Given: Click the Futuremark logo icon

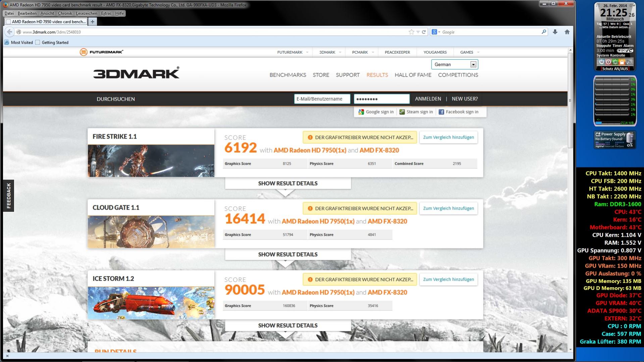Looking at the screenshot, I should coord(83,52).
